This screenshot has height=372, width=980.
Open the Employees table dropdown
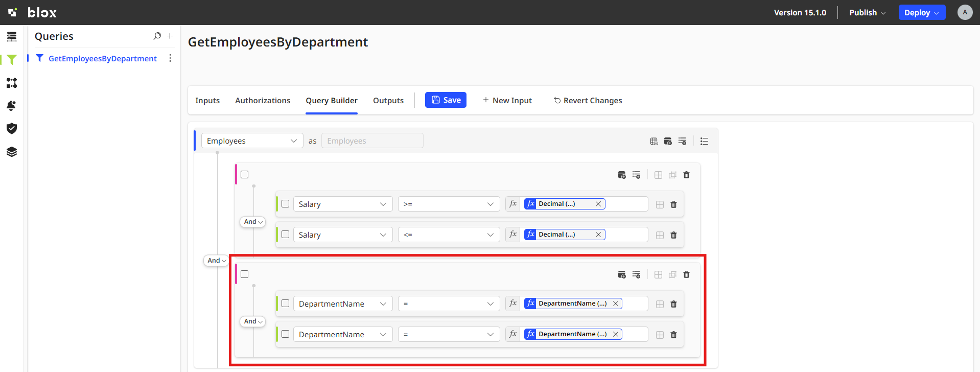point(252,141)
